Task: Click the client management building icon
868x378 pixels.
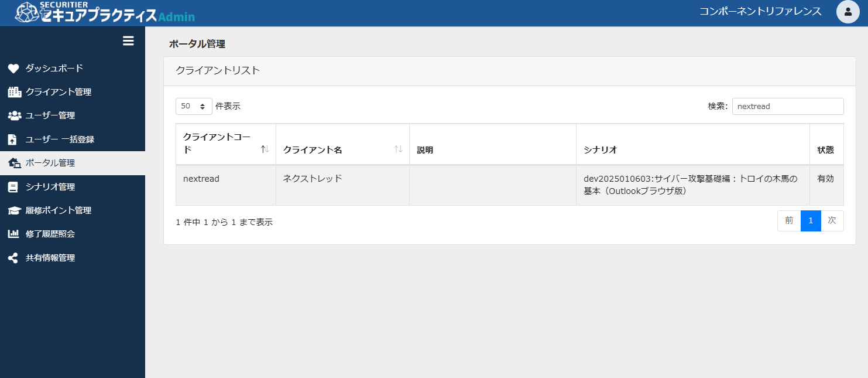Action: coord(14,92)
